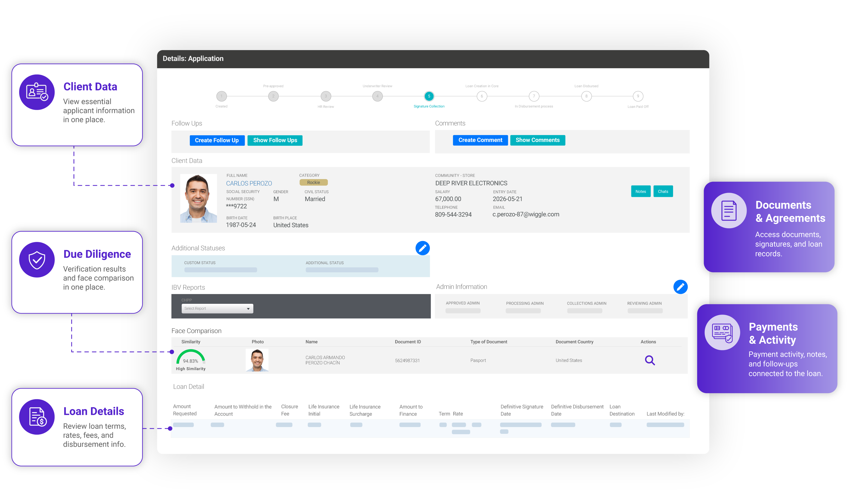Click the name CARLOS ARMANDO PEROZO CHACÍN
This screenshot has height=504, width=849.
pos(325,360)
